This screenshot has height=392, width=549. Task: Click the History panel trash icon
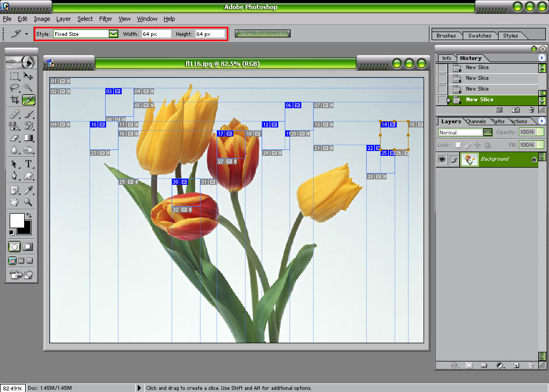click(531, 110)
